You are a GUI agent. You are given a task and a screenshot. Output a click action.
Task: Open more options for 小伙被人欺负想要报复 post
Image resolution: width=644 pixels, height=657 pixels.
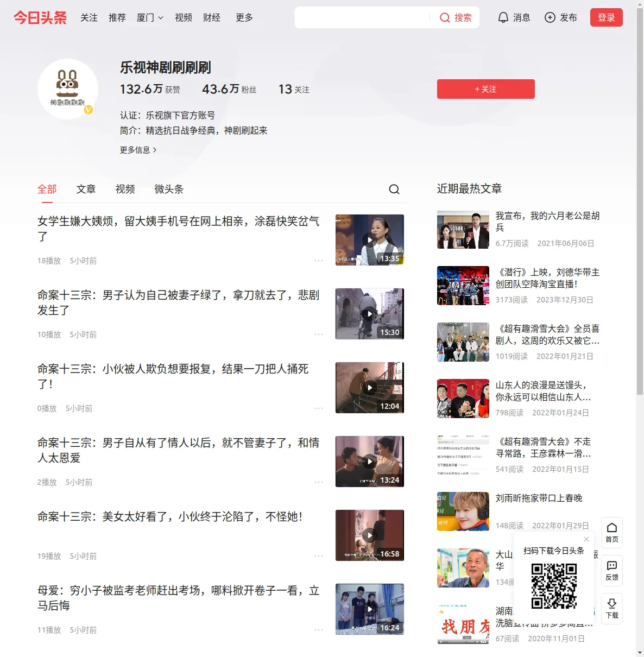click(x=319, y=408)
